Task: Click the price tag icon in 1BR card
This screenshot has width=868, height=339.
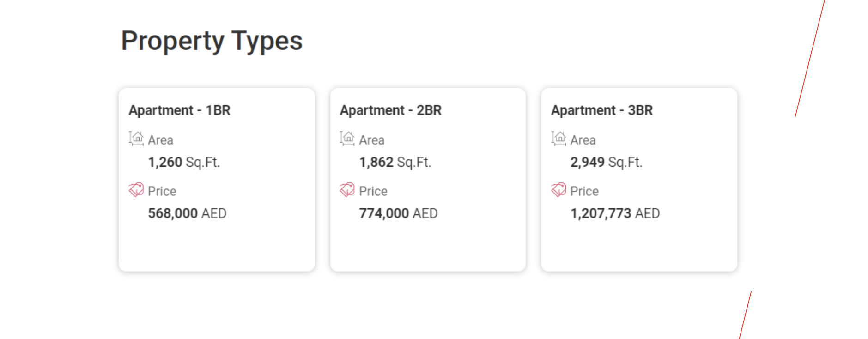Action: coord(136,190)
